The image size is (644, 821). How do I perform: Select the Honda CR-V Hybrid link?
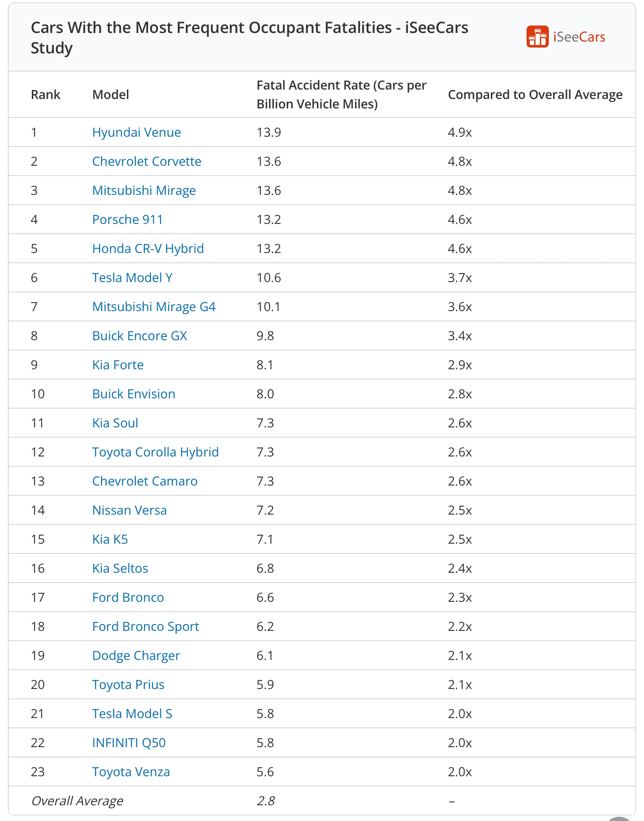click(148, 249)
